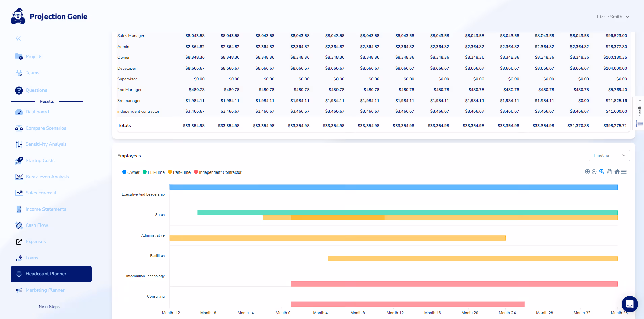This screenshot has height=319, width=644.
Task: Click the Startup Costs rocket icon
Action: [19, 160]
